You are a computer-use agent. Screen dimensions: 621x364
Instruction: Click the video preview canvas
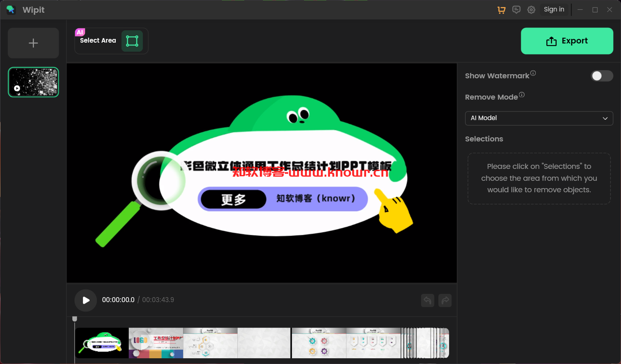pyautogui.click(x=262, y=173)
